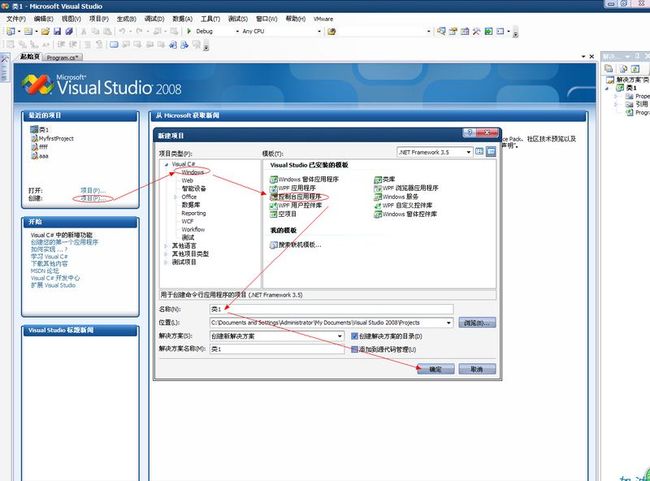Click MSDN 论坛 start page link

coord(45,271)
